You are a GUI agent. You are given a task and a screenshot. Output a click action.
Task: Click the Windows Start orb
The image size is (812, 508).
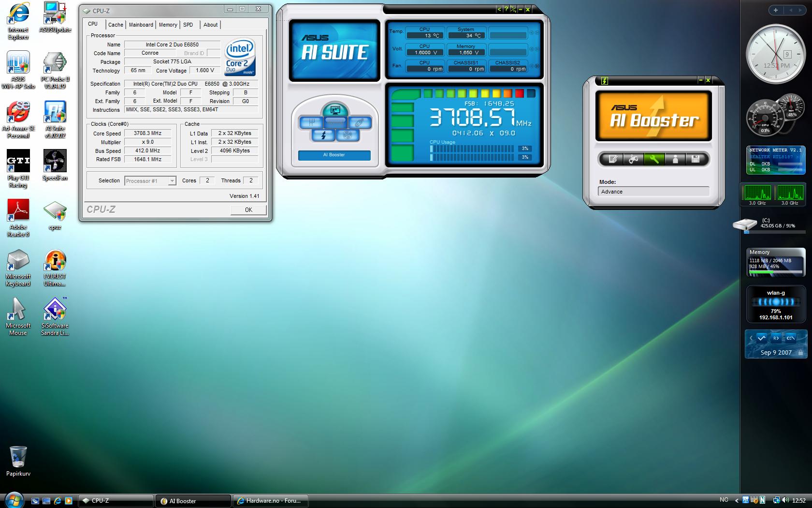14,500
